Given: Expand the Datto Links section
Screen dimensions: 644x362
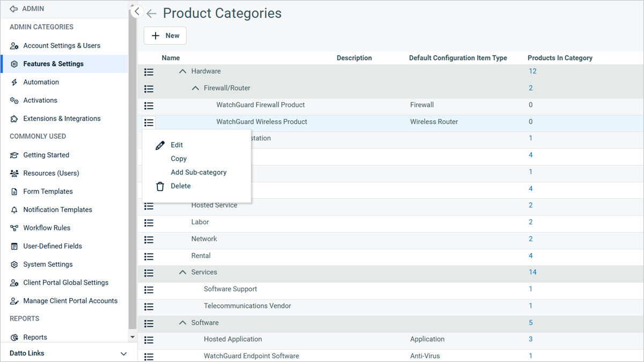Looking at the screenshot, I should click(123, 353).
